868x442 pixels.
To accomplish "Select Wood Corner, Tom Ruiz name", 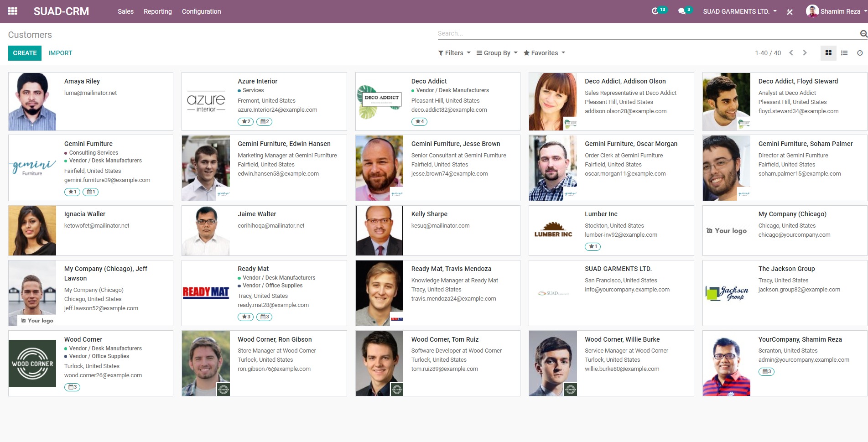I will tap(445, 339).
